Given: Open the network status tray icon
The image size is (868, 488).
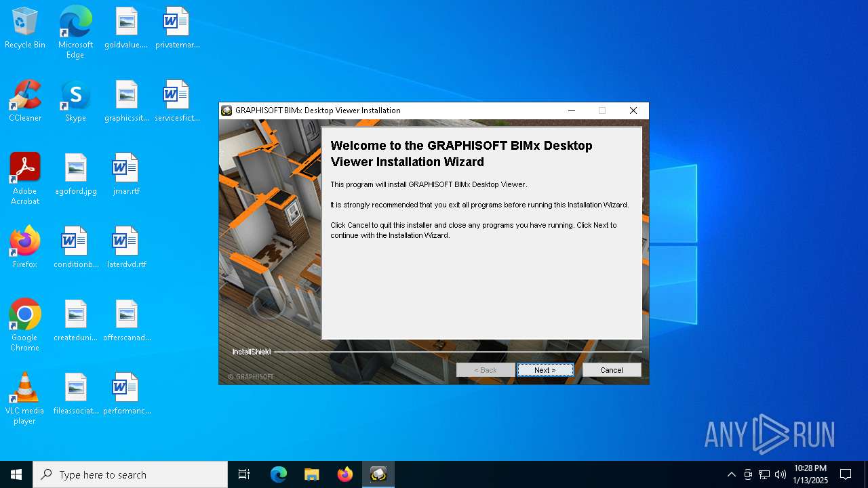Looking at the screenshot, I should pyautogui.click(x=764, y=474).
